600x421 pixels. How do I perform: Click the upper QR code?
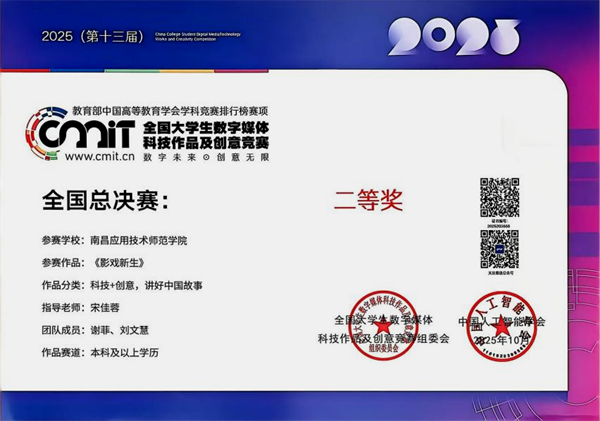pos(499,197)
